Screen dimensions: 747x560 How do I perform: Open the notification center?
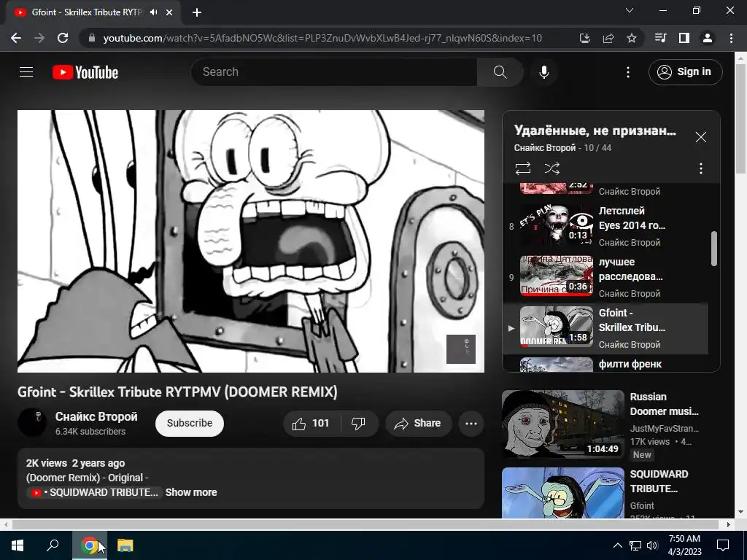pos(723,545)
